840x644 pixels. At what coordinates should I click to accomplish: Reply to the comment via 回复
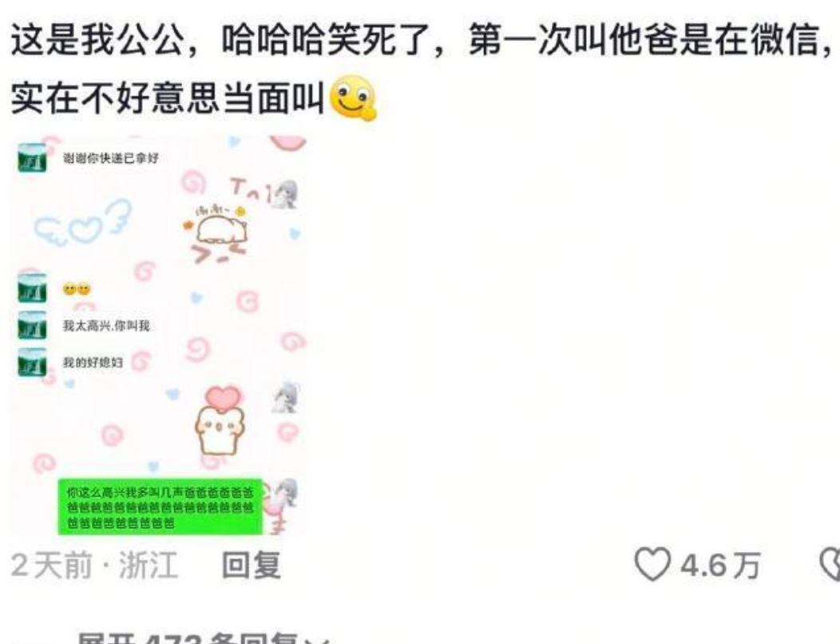252,565
